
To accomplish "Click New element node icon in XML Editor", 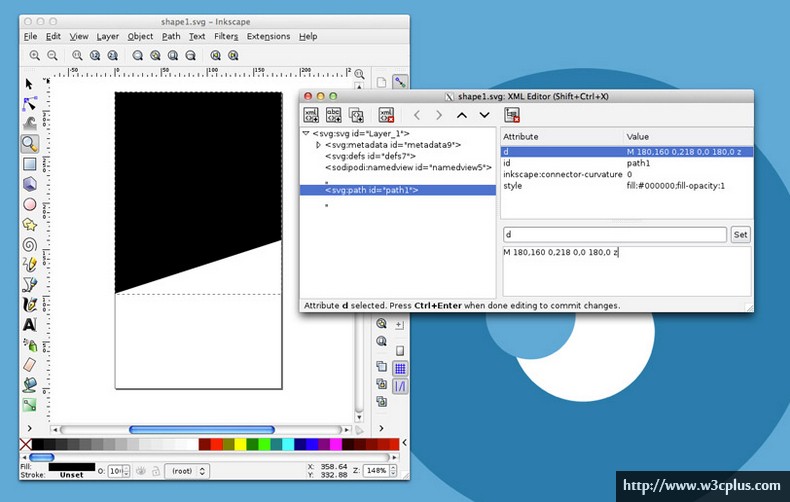I will coord(311,115).
